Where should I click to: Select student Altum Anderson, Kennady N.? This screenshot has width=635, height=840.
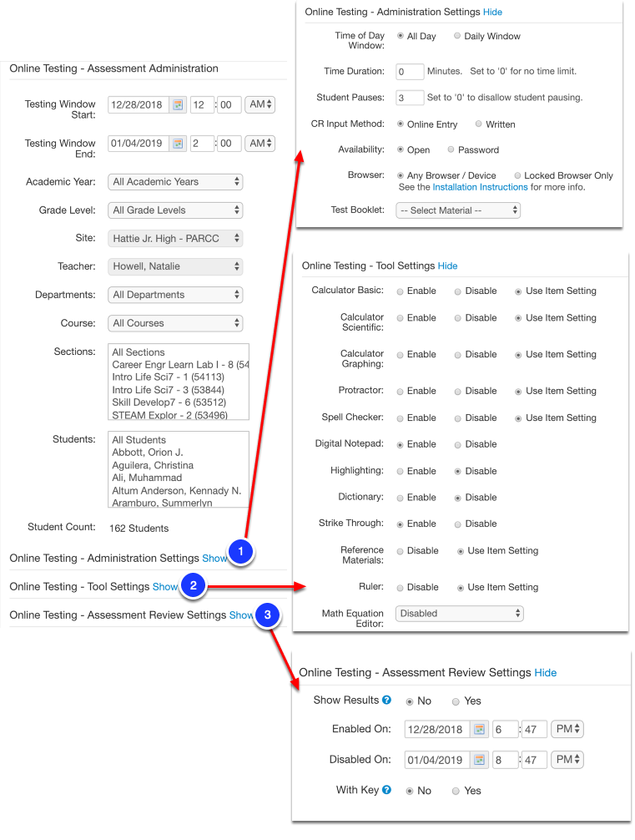179,491
